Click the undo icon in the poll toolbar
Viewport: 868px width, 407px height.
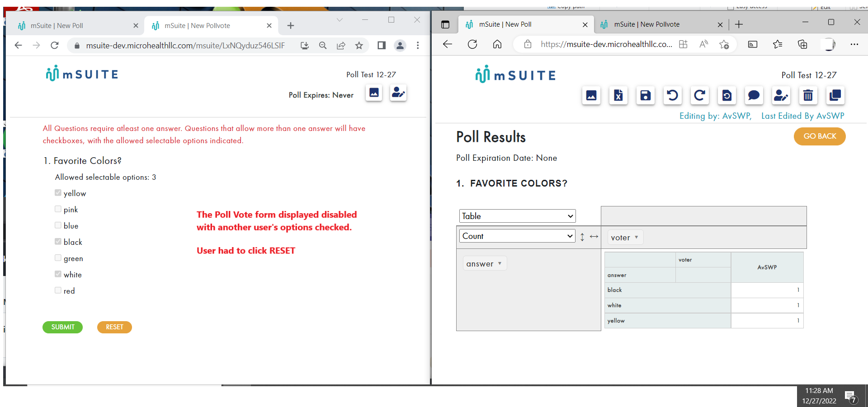[672, 95]
